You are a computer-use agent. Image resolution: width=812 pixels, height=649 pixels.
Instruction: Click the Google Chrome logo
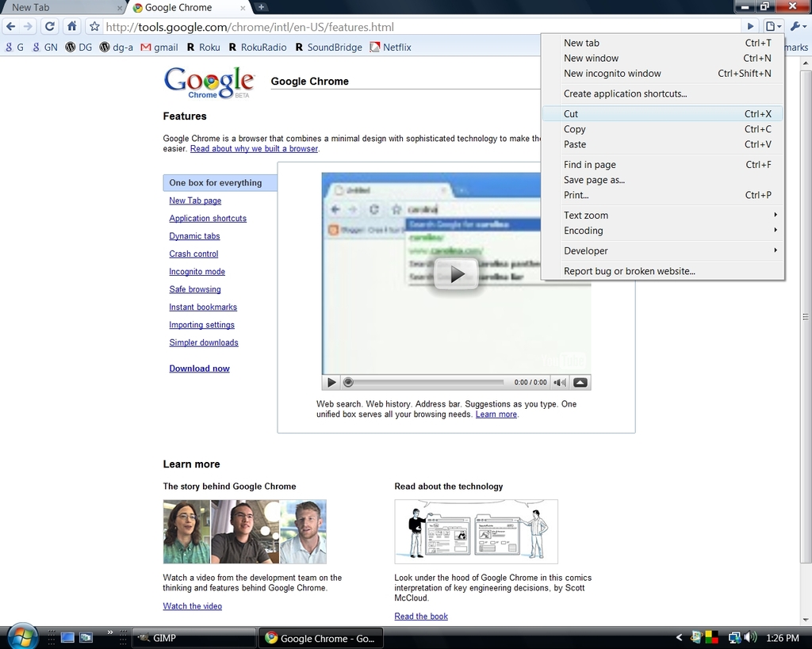(x=209, y=82)
